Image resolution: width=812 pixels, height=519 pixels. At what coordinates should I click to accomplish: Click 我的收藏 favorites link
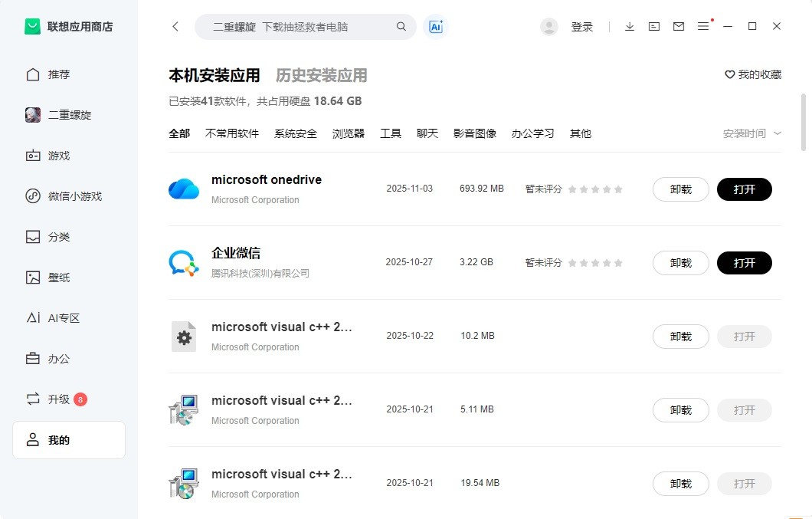pos(753,75)
